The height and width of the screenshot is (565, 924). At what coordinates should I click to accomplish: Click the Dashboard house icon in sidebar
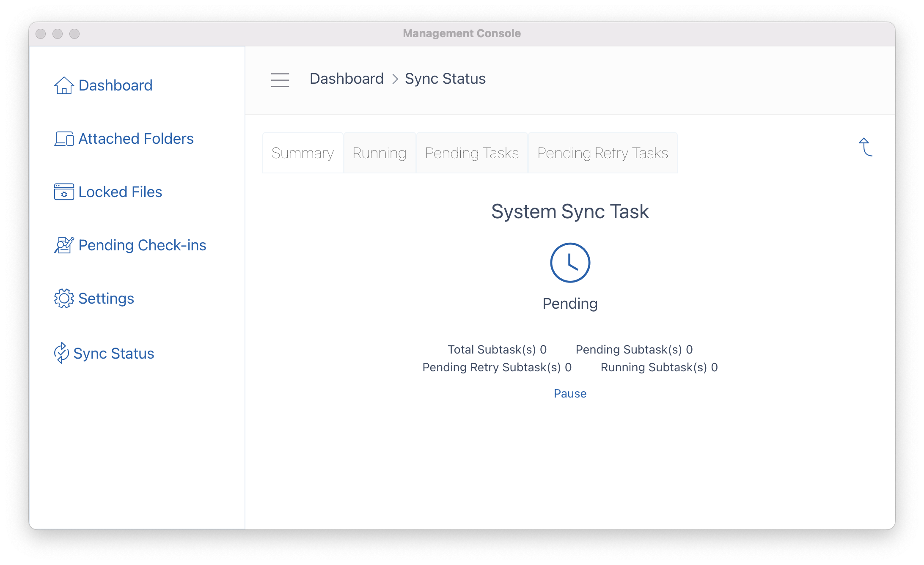[x=64, y=85]
